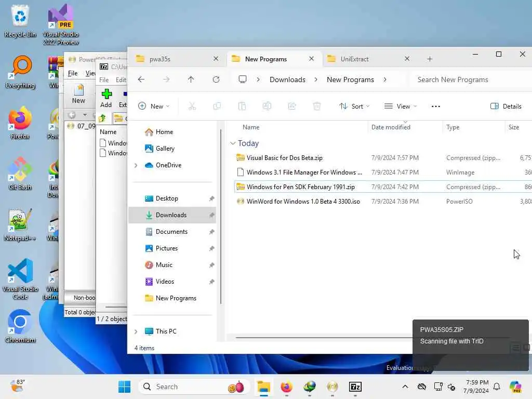Open the File menu in PowerISO
This screenshot has width=532, height=399.
73,73
